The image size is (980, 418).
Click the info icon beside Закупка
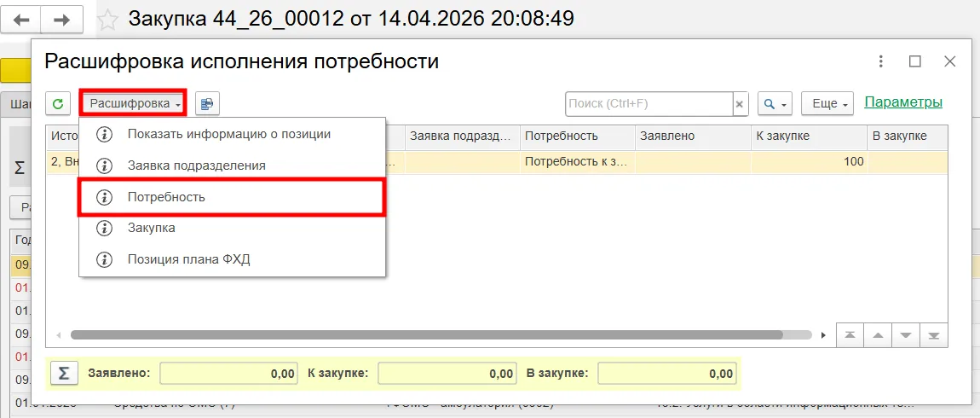tap(104, 228)
